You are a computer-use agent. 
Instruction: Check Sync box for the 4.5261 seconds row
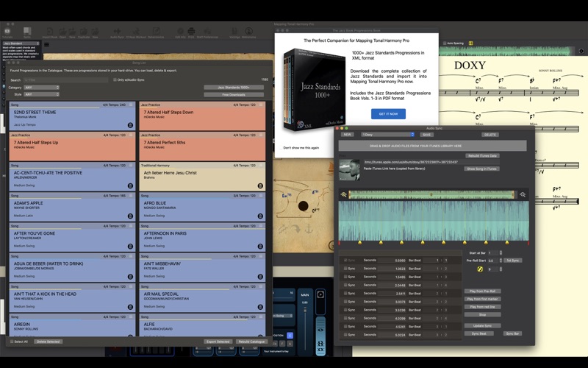point(345,326)
